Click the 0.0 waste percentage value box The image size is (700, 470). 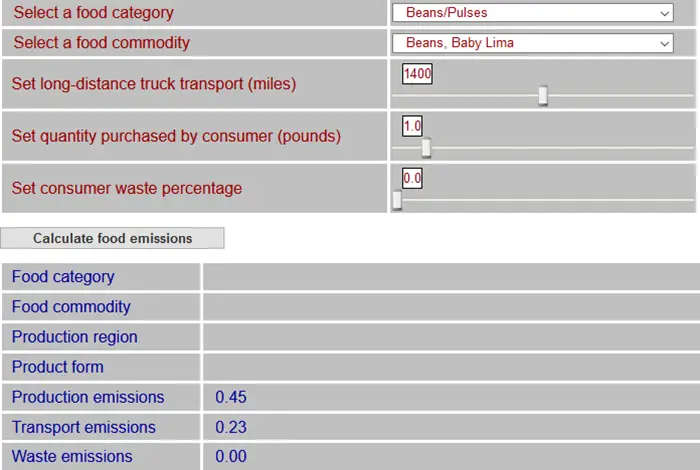click(x=412, y=178)
